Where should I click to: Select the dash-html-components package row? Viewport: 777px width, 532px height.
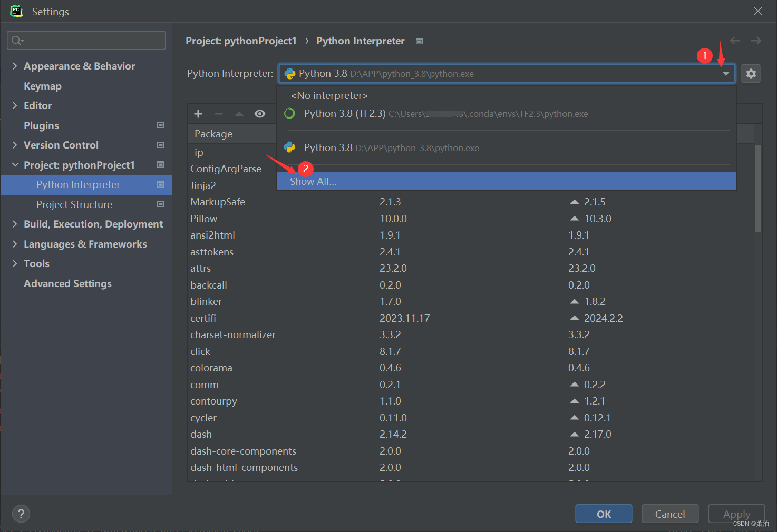point(471,467)
